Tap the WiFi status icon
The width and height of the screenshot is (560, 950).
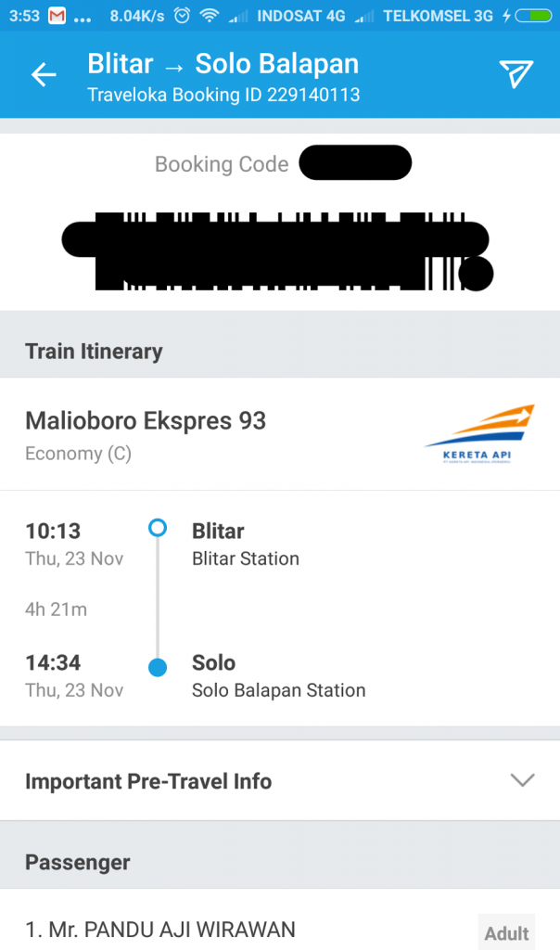(210, 16)
